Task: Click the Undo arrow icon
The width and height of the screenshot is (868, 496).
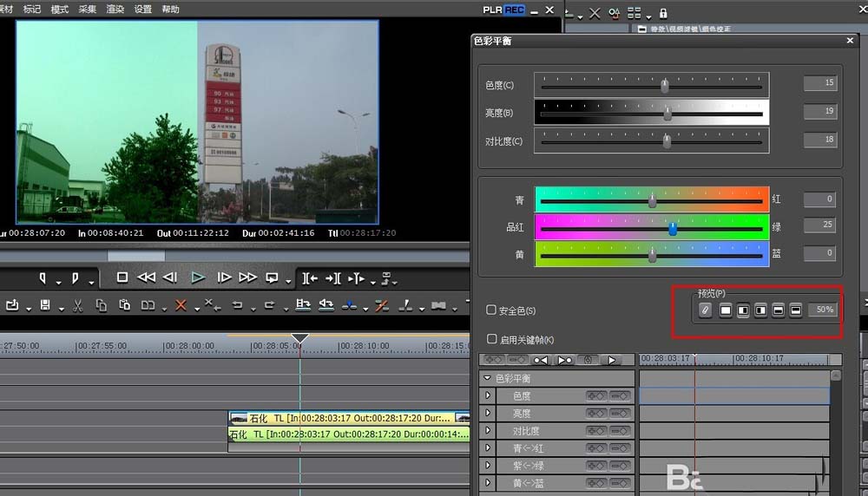Action: [237, 305]
